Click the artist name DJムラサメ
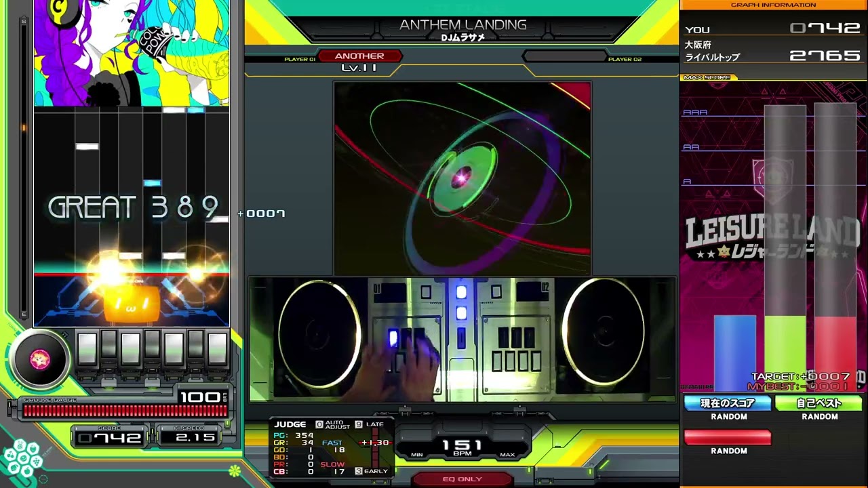Screen dimensions: 868x488 point(463,38)
